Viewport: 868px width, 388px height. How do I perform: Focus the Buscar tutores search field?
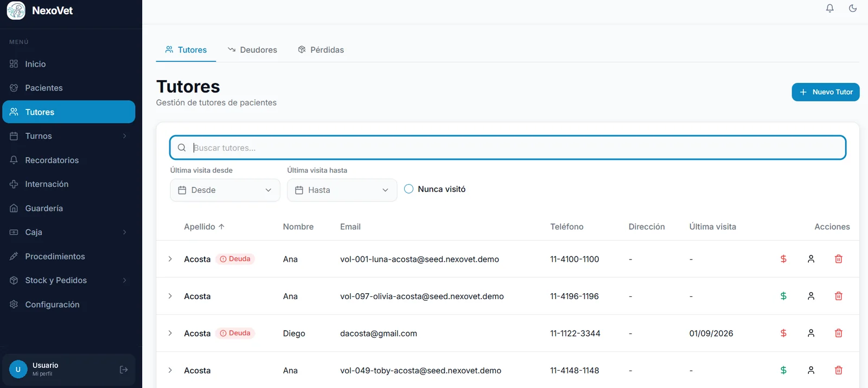tap(508, 147)
